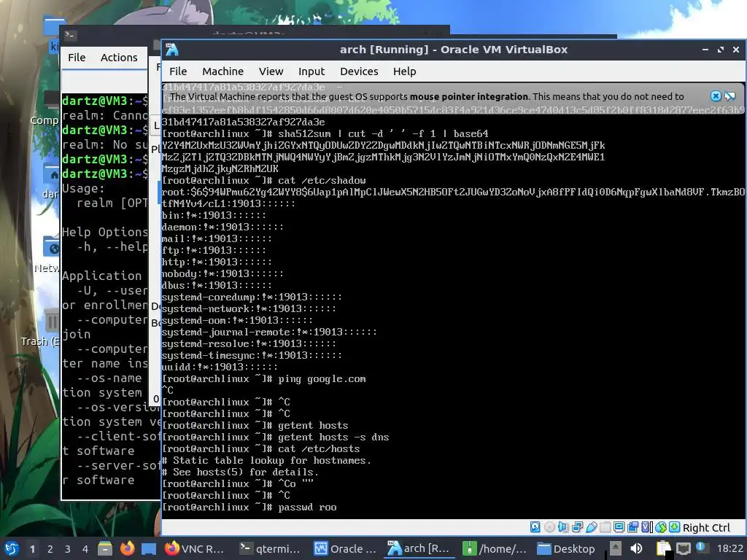Screen dimensions: 747x560
Task: Click 'Usage:' line in qterminal
Action: coord(83,189)
